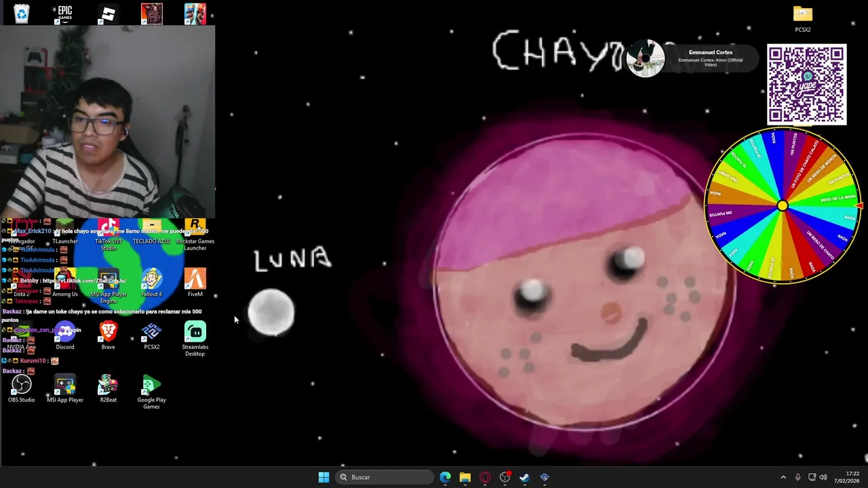This screenshot has height=488, width=868.
Task: Open the PCSX2 taskbar icon
Action: point(545,477)
